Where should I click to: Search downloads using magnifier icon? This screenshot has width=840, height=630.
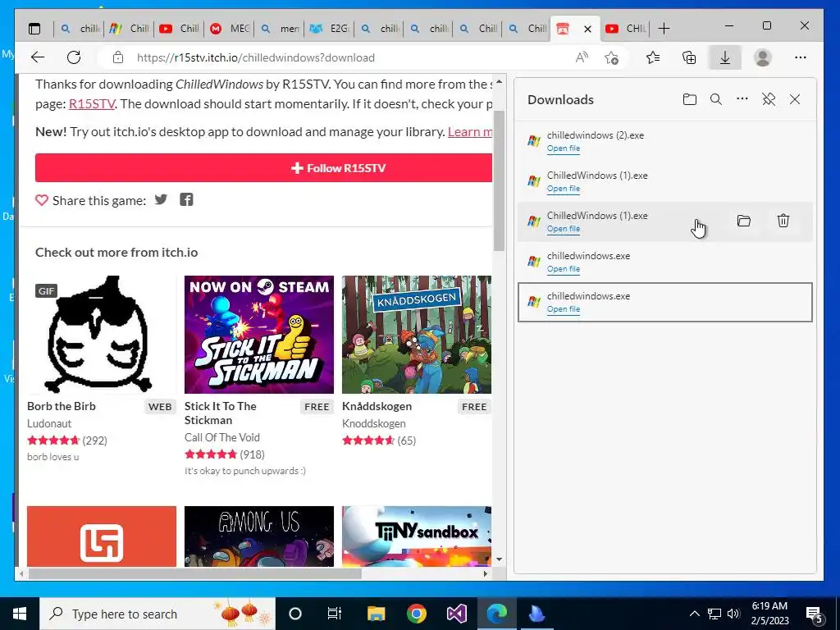715,99
